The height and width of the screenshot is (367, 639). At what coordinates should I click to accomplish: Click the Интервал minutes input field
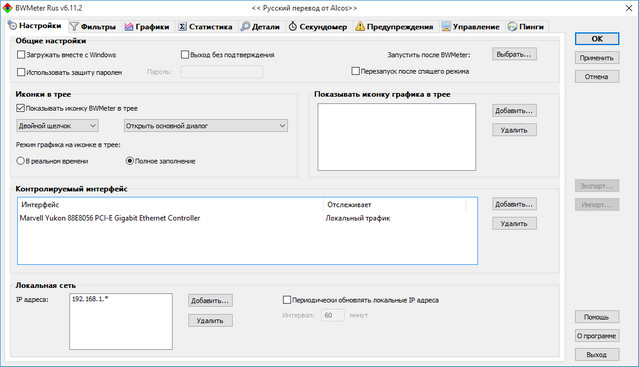(333, 315)
